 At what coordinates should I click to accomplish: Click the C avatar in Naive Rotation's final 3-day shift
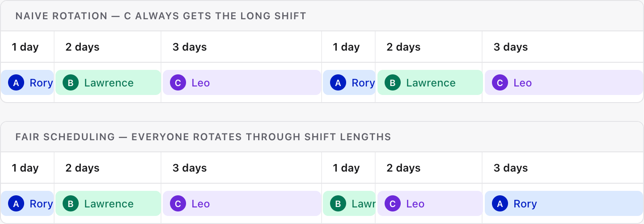tap(500, 83)
